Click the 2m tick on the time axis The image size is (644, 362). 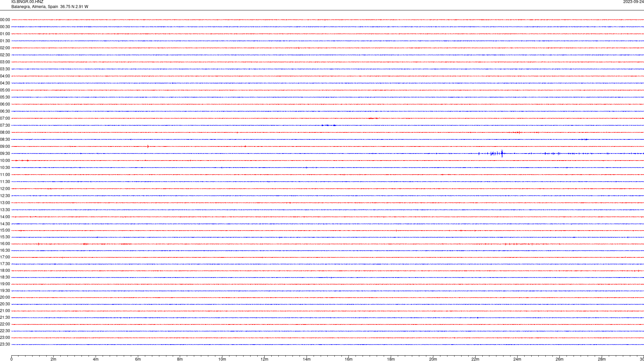pyautogui.click(x=54, y=359)
